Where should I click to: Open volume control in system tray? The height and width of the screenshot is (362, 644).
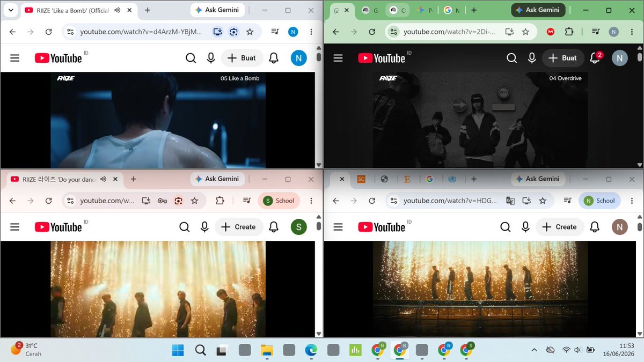point(577,350)
